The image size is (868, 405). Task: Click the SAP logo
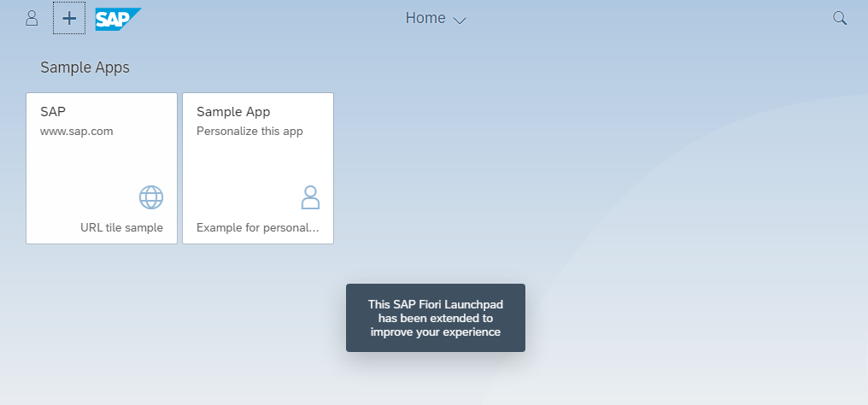(x=118, y=20)
